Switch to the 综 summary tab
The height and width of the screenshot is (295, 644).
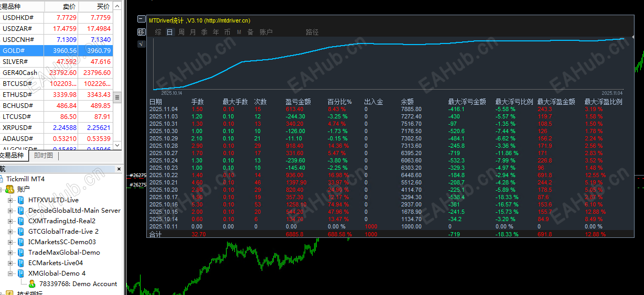[158, 32]
